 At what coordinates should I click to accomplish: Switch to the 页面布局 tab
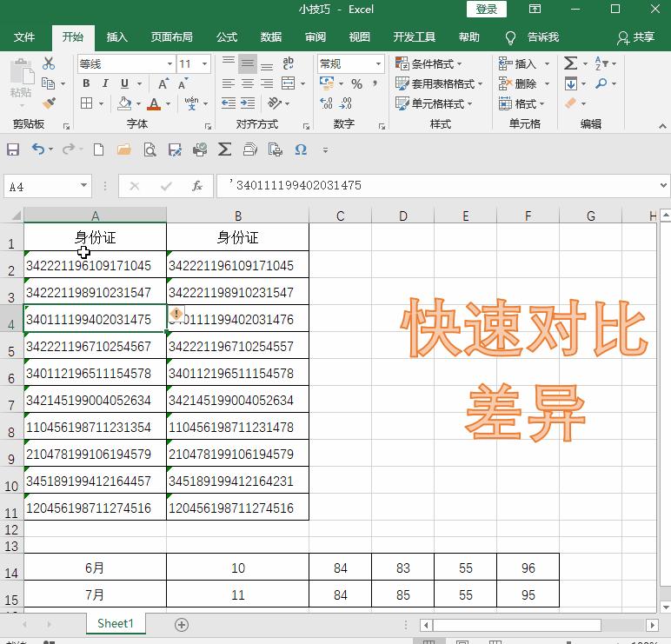pos(171,37)
